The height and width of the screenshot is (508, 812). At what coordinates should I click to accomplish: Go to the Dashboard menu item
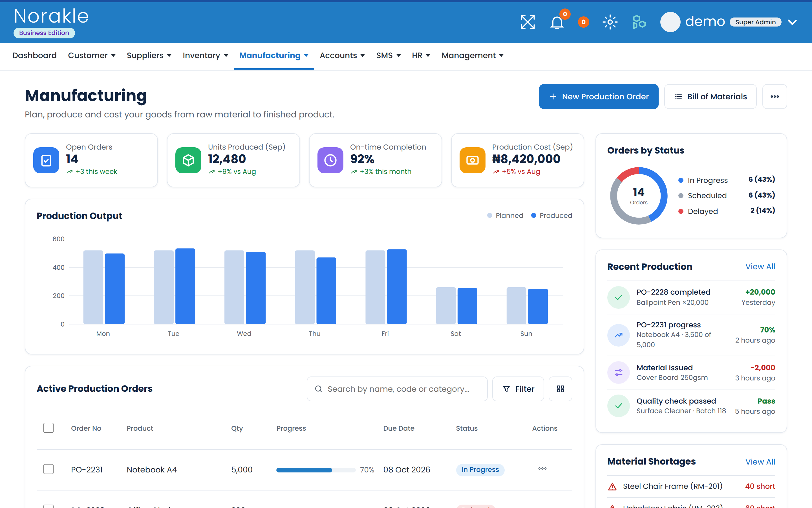35,55
